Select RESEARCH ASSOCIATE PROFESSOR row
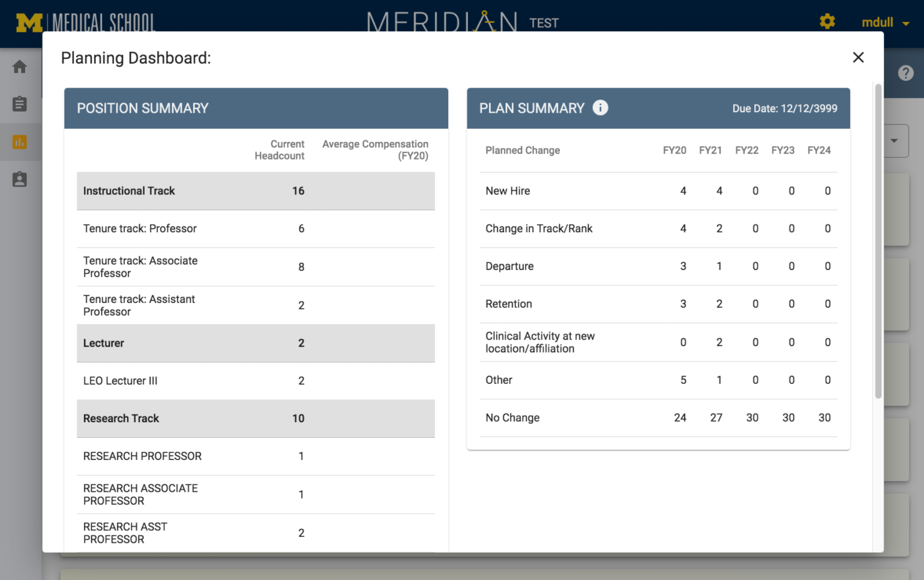The width and height of the screenshot is (924, 580). [256, 495]
